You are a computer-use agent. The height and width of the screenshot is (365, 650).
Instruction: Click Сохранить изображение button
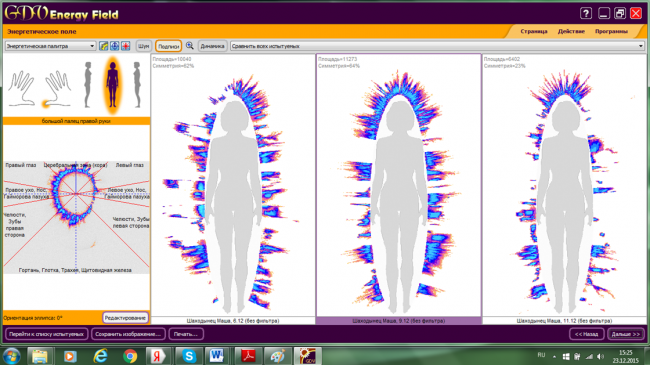(x=128, y=334)
